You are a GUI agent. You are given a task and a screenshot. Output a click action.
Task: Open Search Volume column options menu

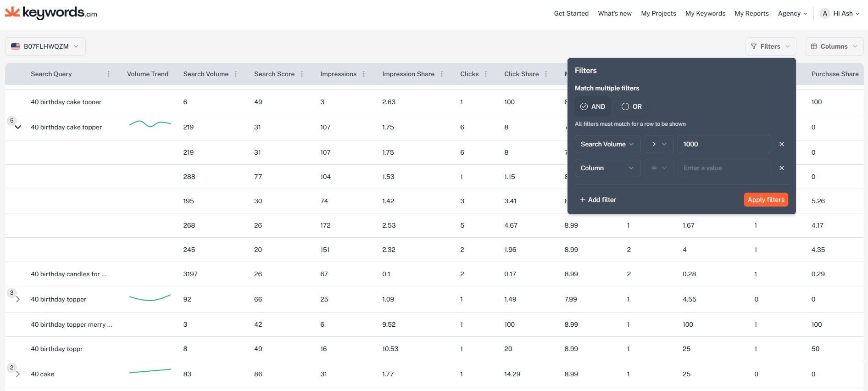point(236,74)
